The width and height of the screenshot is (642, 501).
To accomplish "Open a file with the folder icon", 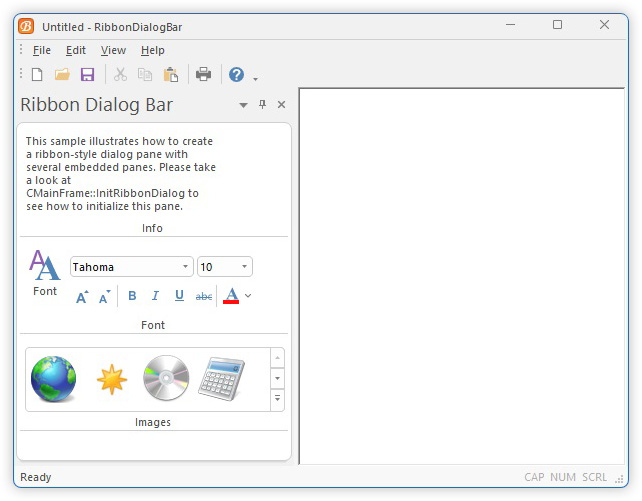I will point(62,74).
